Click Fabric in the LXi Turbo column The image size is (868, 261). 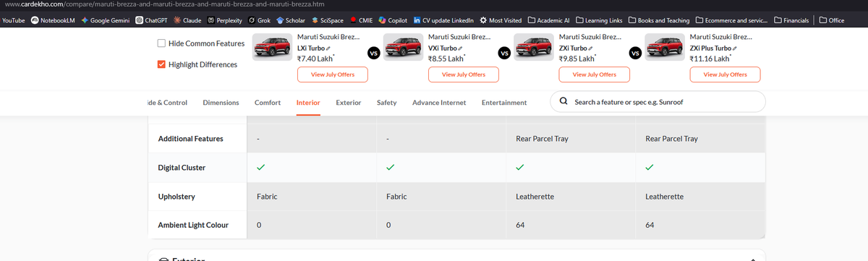[267, 197]
